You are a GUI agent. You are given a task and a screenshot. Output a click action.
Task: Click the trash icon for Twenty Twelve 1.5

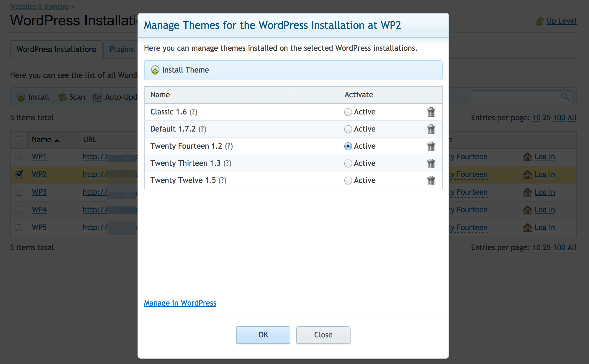tap(431, 181)
